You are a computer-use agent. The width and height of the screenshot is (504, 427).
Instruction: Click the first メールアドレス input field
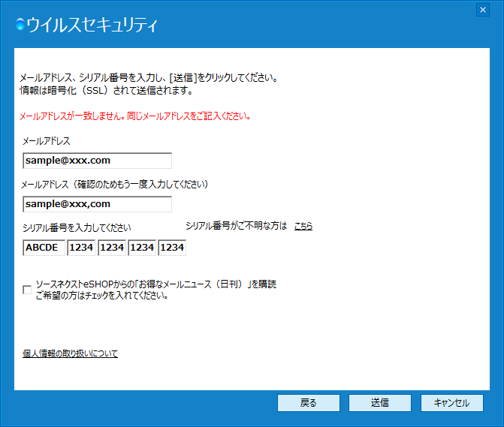97,161
